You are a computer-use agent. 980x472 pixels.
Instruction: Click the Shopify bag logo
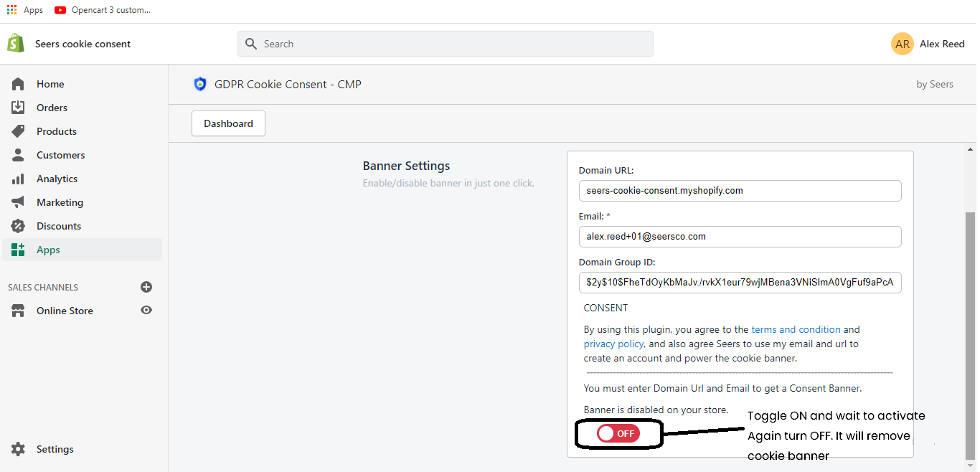[x=15, y=43]
